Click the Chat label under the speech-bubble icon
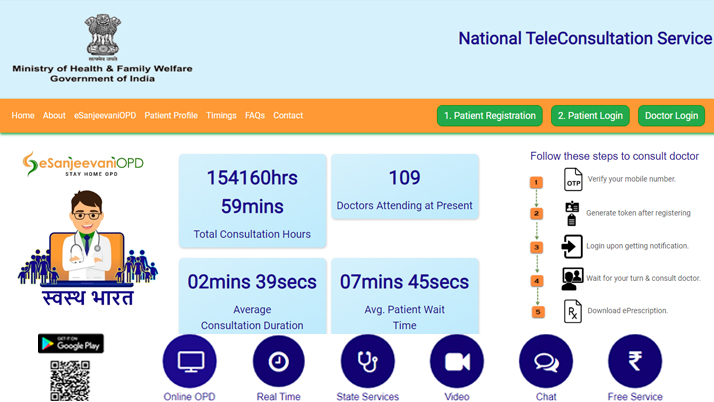The width and height of the screenshot is (714, 402). click(x=546, y=397)
